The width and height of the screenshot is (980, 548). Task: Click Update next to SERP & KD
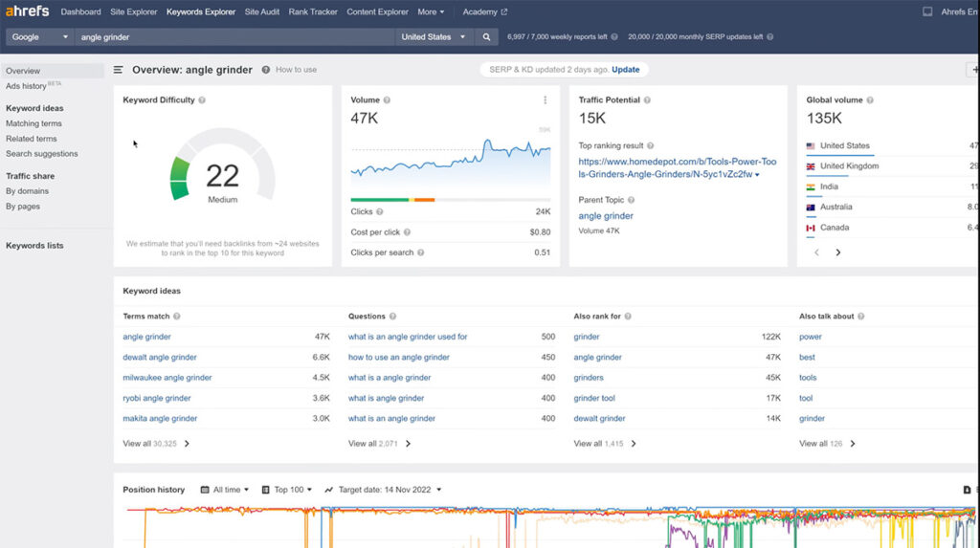(x=626, y=70)
